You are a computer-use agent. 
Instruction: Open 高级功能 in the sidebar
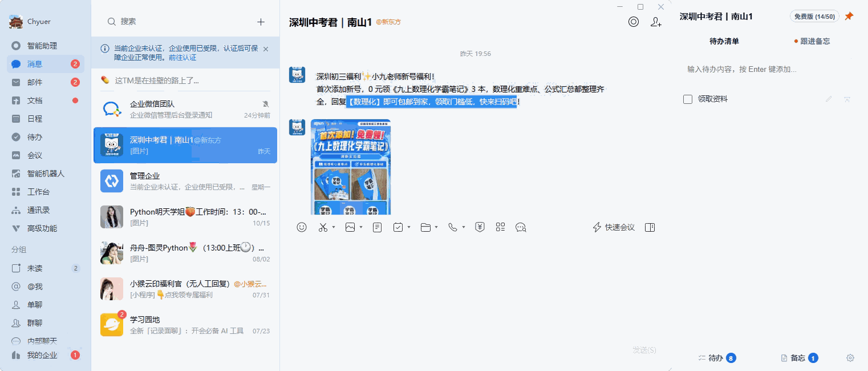(46, 228)
